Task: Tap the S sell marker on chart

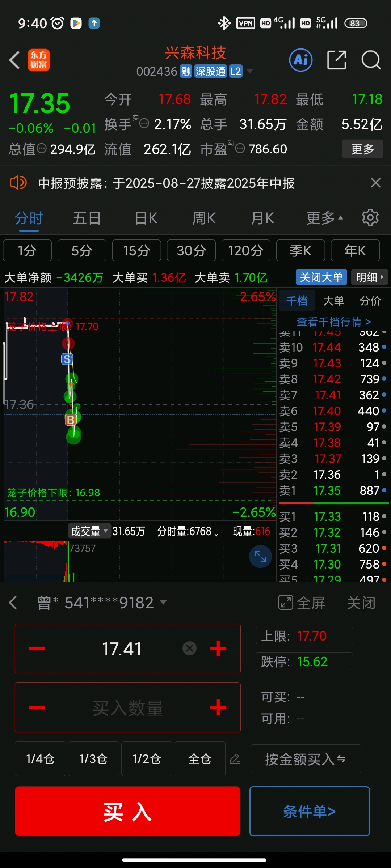Action: (67, 359)
